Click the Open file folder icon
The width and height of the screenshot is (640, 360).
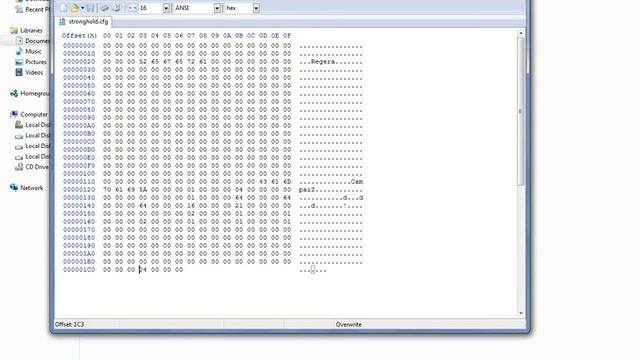(75, 8)
